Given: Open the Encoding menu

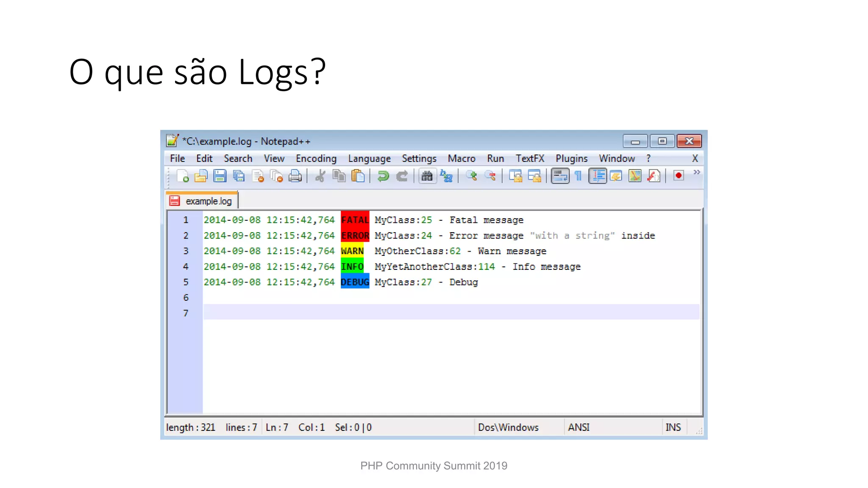Looking at the screenshot, I should click(316, 158).
